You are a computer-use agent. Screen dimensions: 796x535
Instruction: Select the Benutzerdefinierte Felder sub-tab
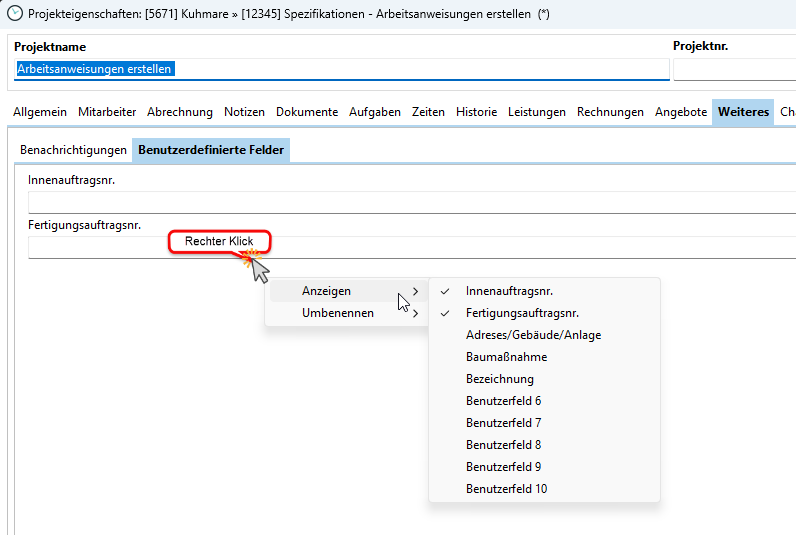click(x=211, y=150)
